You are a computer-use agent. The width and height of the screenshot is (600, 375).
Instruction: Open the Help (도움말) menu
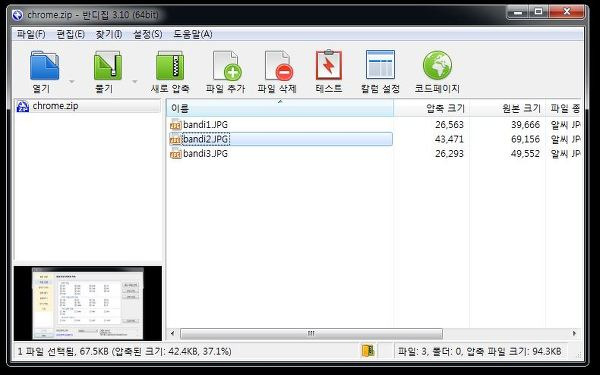(193, 34)
